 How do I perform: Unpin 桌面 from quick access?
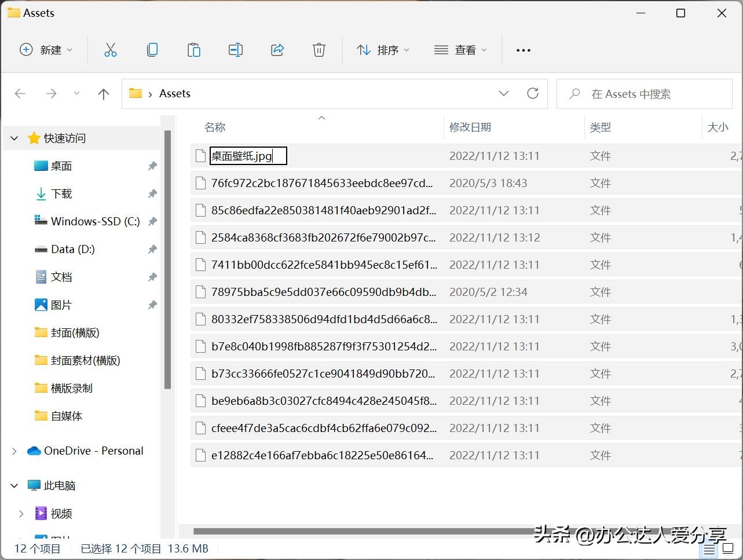152,166
